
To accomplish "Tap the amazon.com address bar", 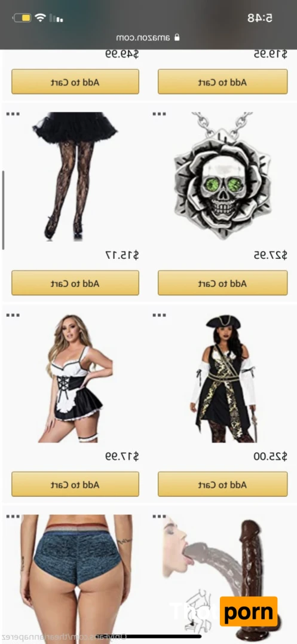I will pyautogui.click(x=148, y=38).
